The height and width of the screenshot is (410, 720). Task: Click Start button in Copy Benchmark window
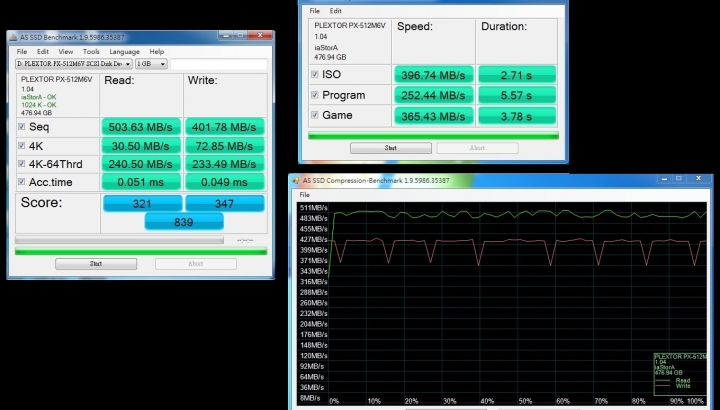[391, 148]
